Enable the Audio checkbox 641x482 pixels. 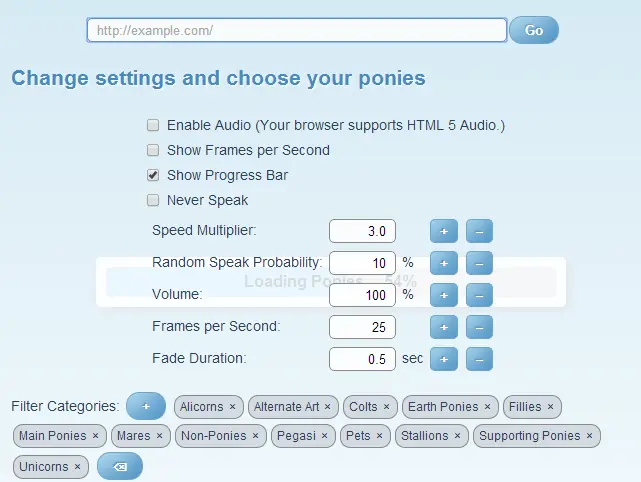click(x=153, y=126)
